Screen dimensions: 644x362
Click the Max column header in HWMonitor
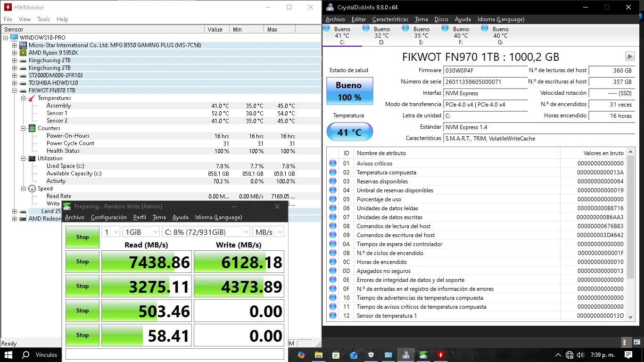click(x=280, y=29)
